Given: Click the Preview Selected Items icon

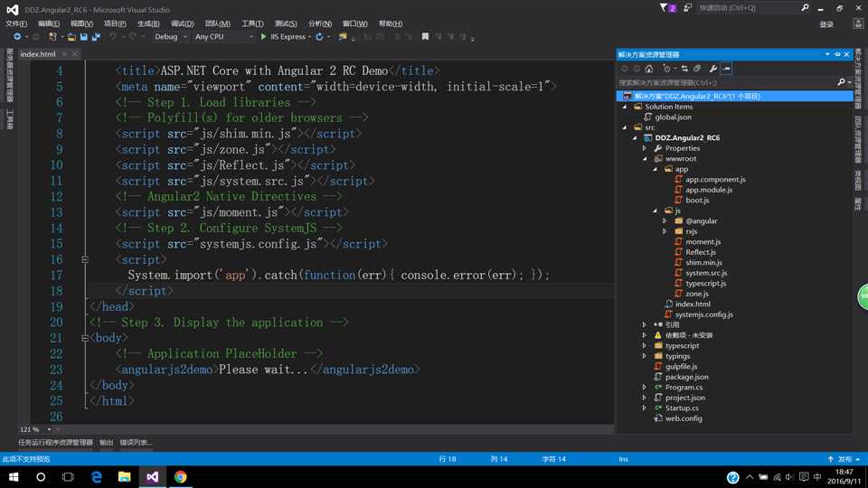Looking at the screenshot, I should pyautogui.click(x=726, y=69).
